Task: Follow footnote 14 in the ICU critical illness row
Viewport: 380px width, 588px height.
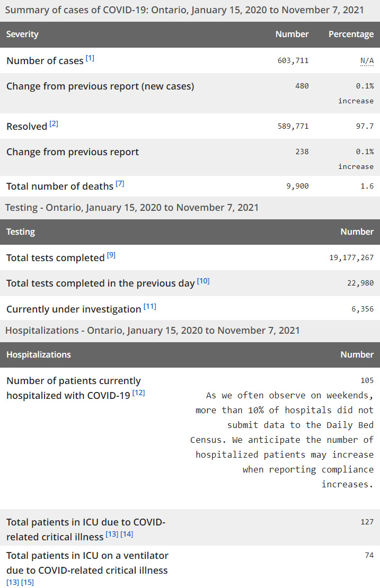Action: coord(127,534)
